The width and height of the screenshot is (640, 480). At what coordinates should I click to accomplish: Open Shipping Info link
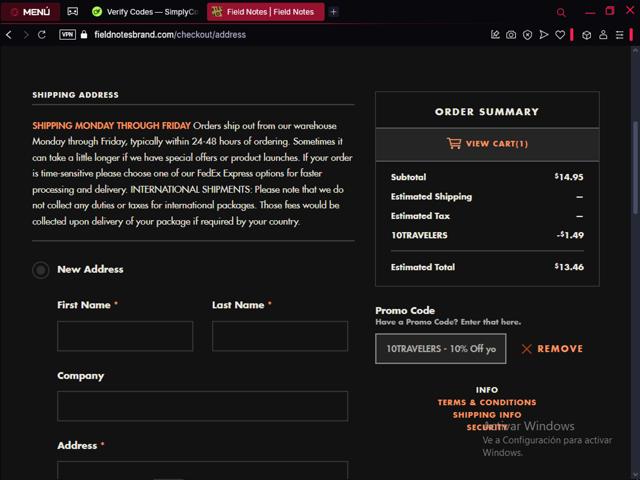pos(487,415)
